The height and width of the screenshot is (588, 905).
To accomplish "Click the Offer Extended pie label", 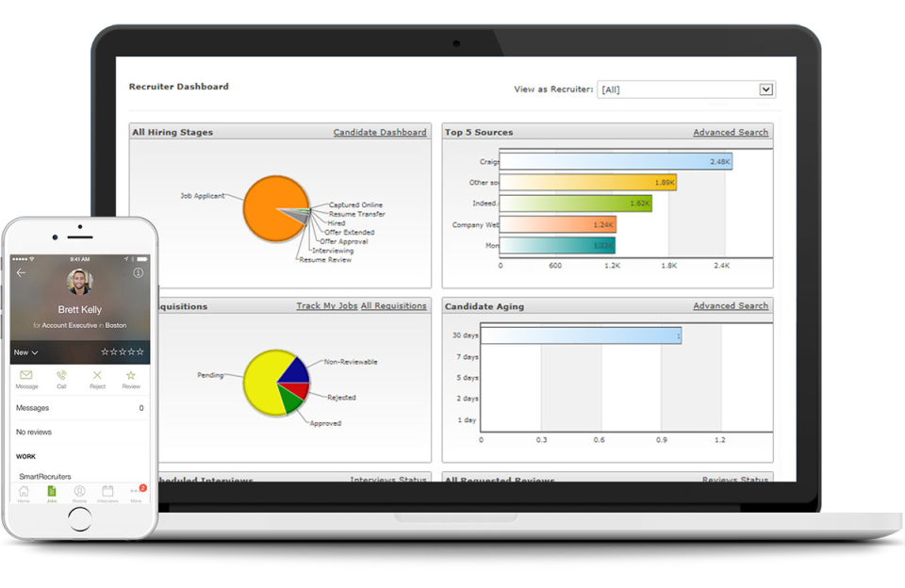I will [349, 232].
